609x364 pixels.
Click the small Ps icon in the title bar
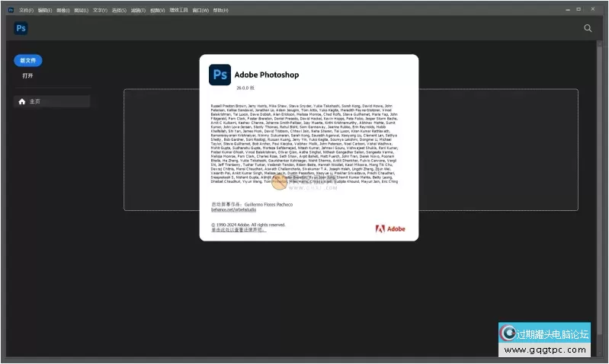click(x=11, y=11)
